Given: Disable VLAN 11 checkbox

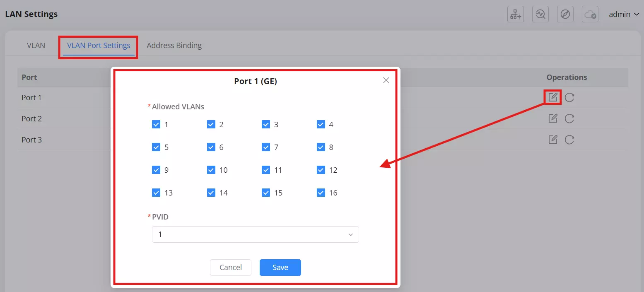Looking at the screenshot, I should (x=266, y=170).
